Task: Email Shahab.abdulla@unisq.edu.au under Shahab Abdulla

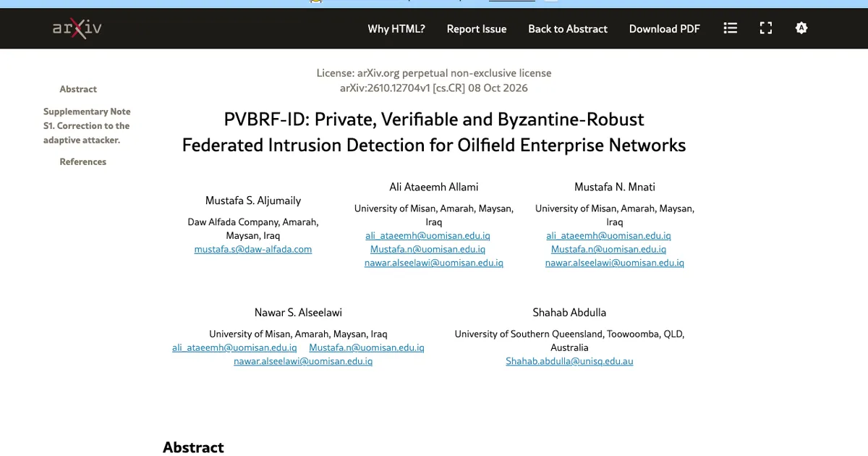Action: point(569,361)
